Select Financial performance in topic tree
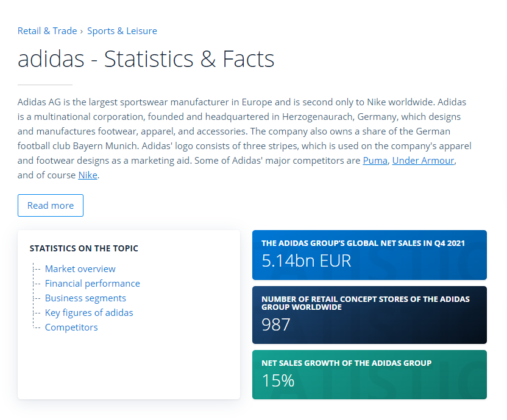507x420 pixels. point(93,283)
